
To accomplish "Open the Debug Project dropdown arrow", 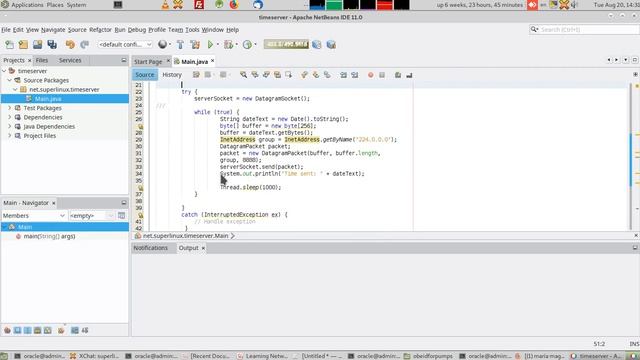I will tap(236, 44).
